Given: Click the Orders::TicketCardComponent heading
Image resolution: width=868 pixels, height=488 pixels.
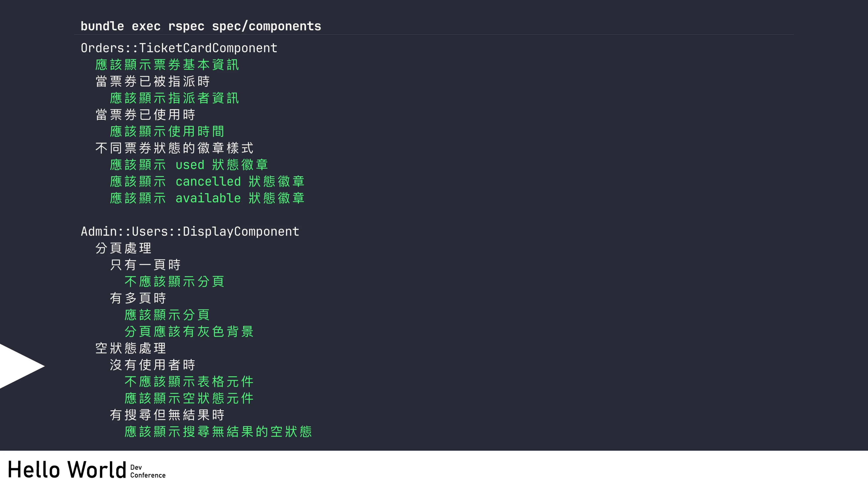Looking at the screenshot, I should coord(179,48).
